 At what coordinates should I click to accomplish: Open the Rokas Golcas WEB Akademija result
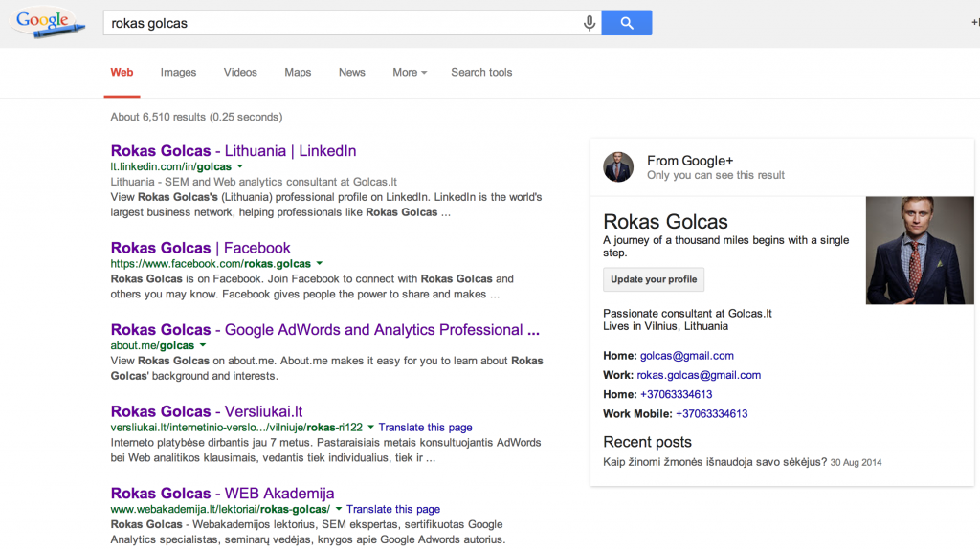[222, 494]
